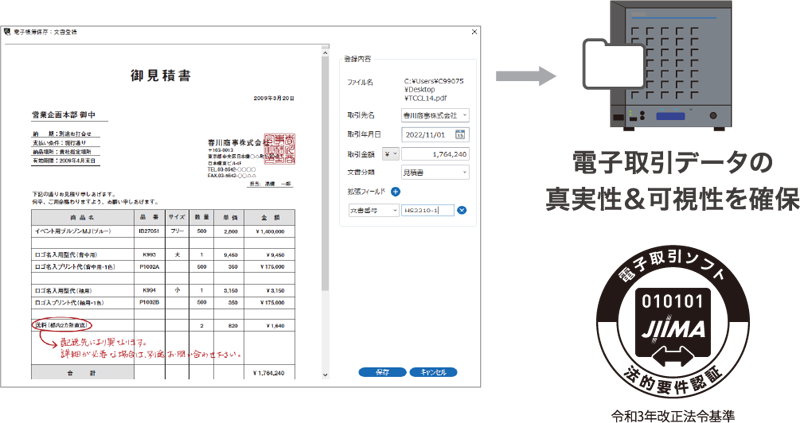800x423 pixels.
Task: Click the 拡張フィールド label
Action: point(366,192)
